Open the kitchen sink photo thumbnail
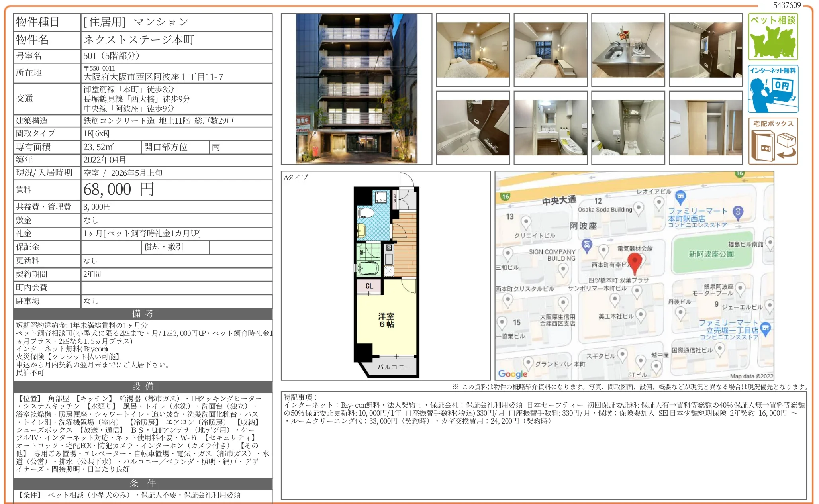 pyautogui.click(x=628, y=50)
